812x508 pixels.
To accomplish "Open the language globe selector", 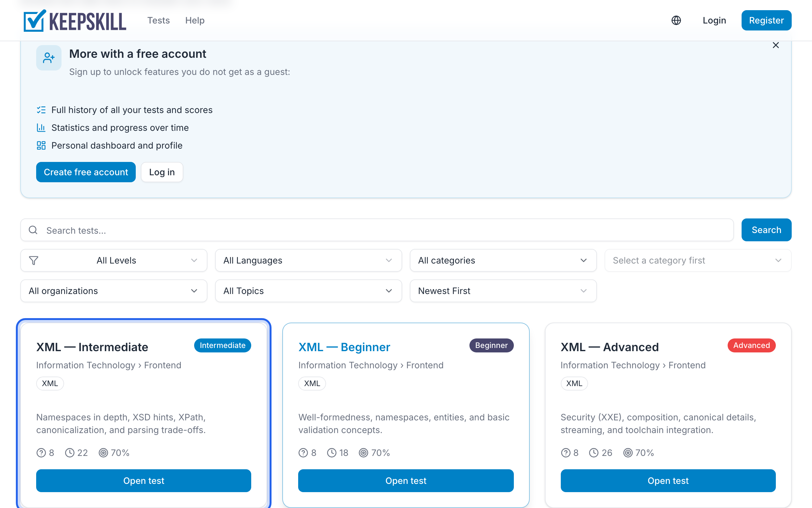I will 676,21.
